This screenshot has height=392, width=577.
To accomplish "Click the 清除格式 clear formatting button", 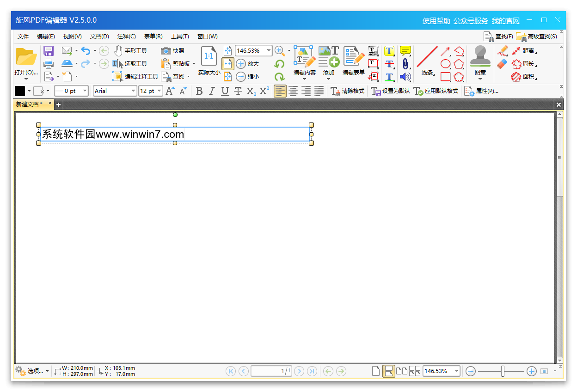I will (x=348, y=91).
